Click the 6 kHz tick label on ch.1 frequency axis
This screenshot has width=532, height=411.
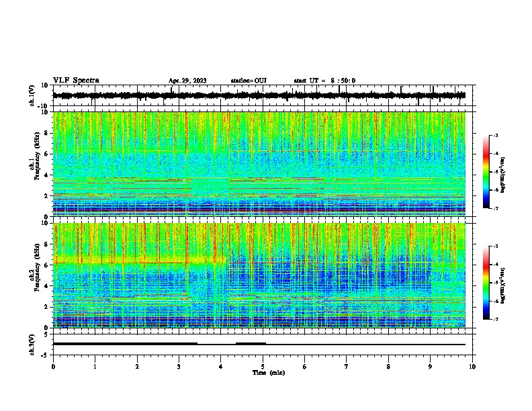point(46,154)
